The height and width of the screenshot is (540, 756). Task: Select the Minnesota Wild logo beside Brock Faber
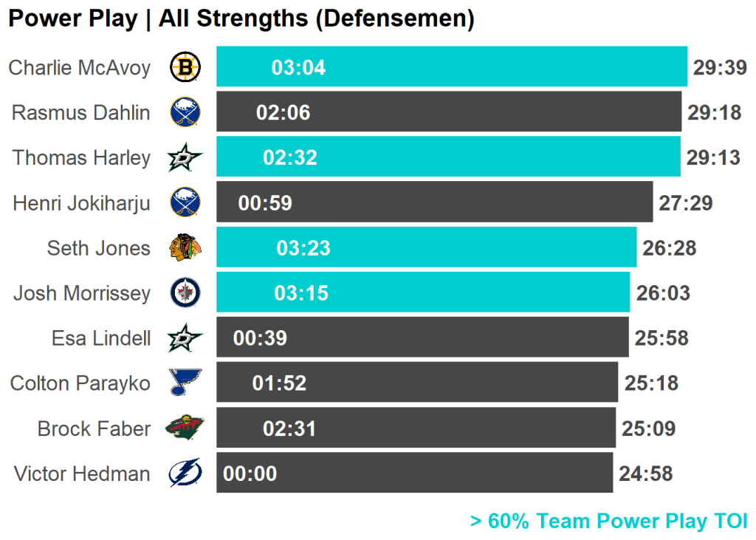pyautogui.click(x=185, y=428)
